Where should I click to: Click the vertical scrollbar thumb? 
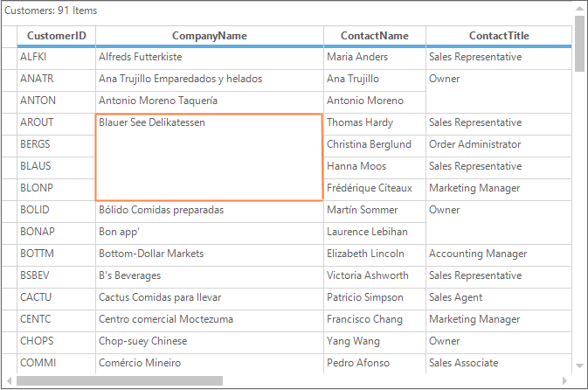coord(580,44)
